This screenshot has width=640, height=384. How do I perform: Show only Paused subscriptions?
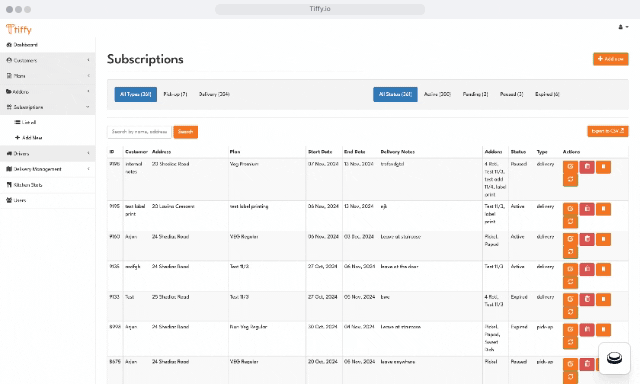tap(511, 94)
